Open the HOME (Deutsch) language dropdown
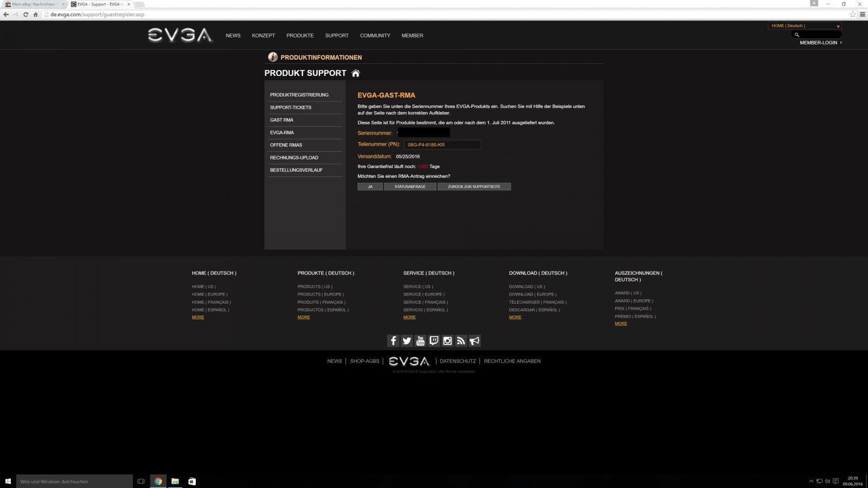This screenshot has height=488, width=868. 805,25
